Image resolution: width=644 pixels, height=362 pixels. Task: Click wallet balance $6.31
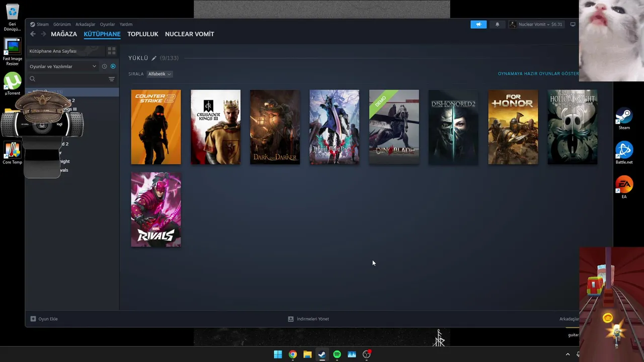(557, 24)
